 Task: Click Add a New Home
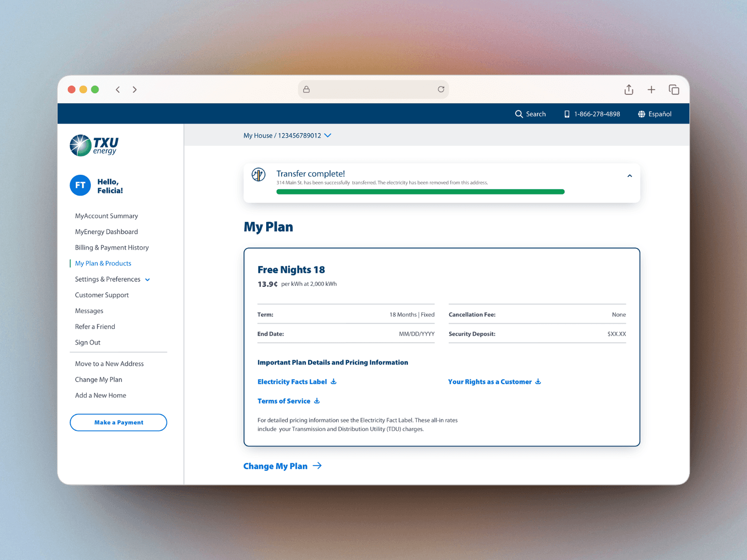[x=101, y=395]
